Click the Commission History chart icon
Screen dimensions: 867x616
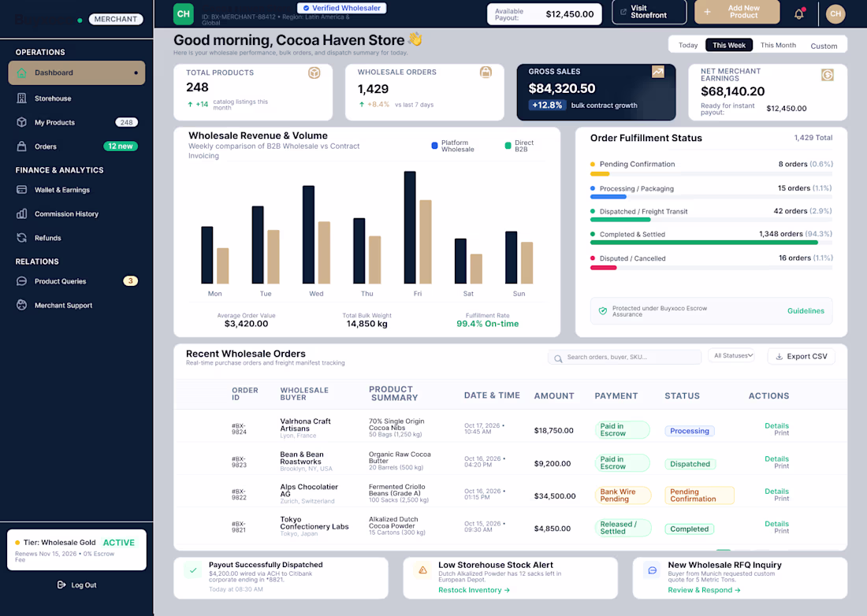tap(21, 213)
